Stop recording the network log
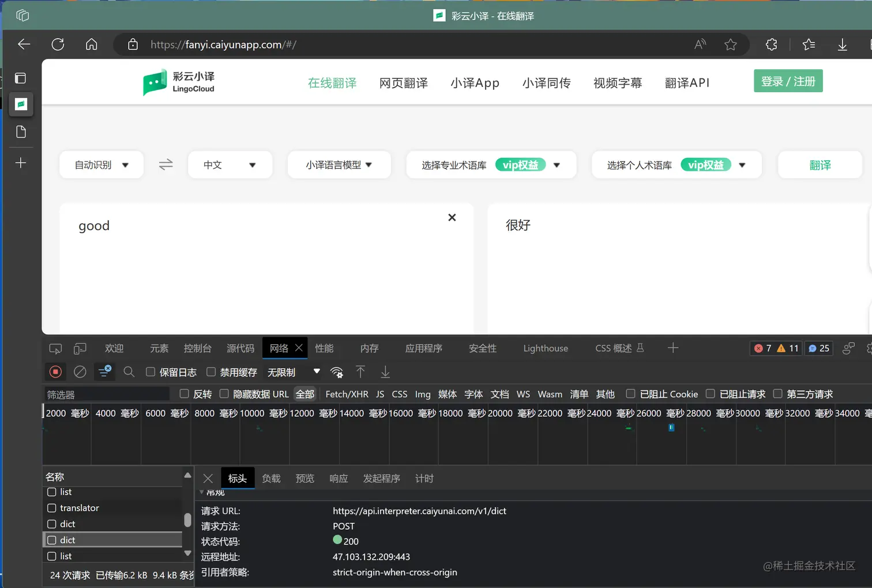Image resolution: width=872 pixels, height=588 pixels. (x=55, y=372)
